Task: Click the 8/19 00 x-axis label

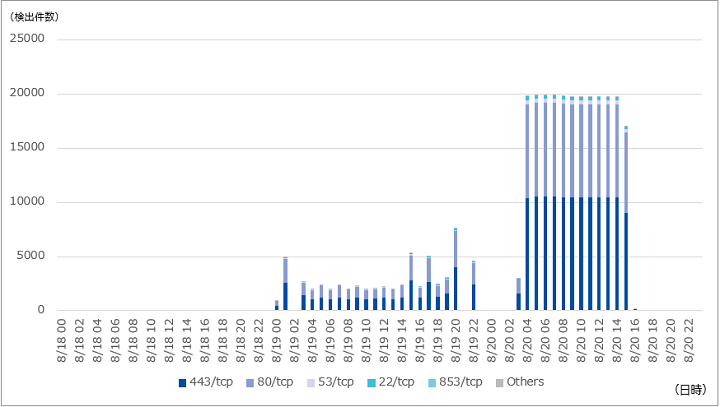Action: [276, 341]
